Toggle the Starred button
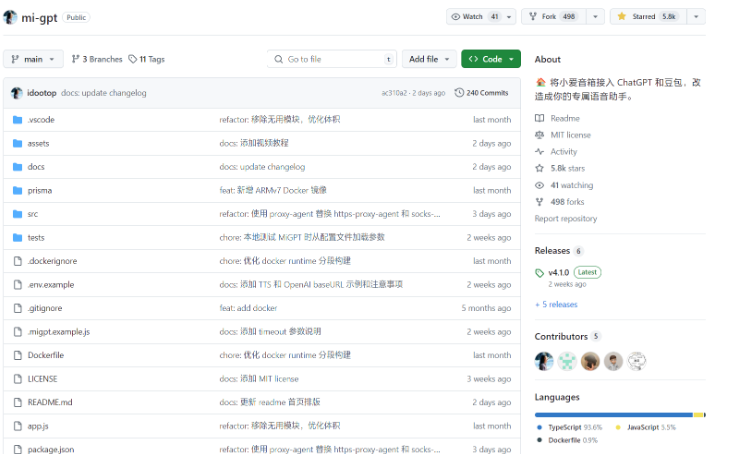Viewport: 756px width, 454px height. click(x=648, y=16)
